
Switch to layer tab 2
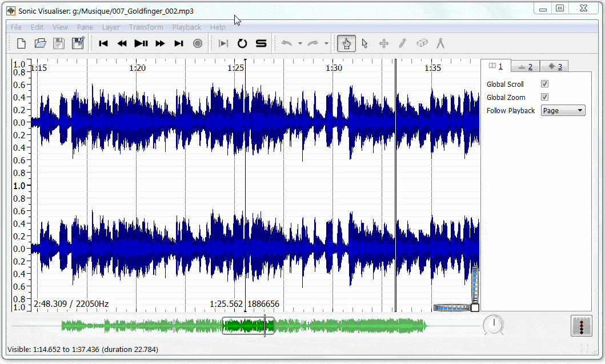pyautogui.click(x=526, y=67)
